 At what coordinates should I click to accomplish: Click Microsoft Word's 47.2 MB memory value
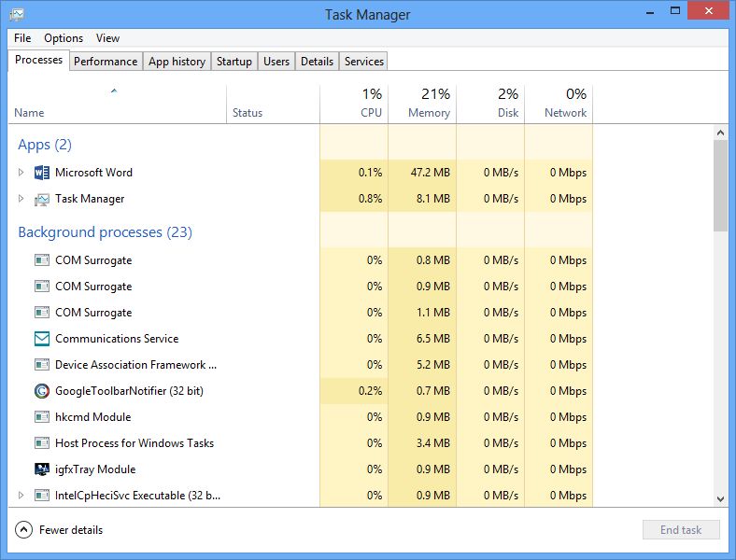(431, 173)
